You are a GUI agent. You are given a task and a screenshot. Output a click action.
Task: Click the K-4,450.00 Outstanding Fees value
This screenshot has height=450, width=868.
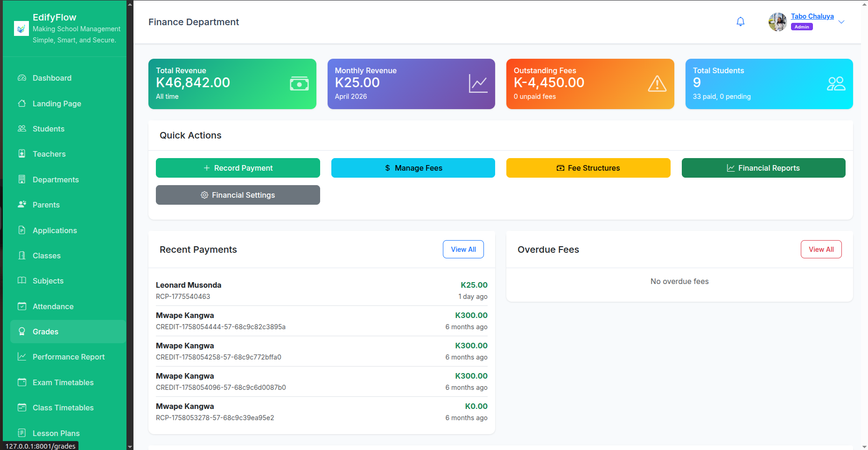(x=549, y=83)
